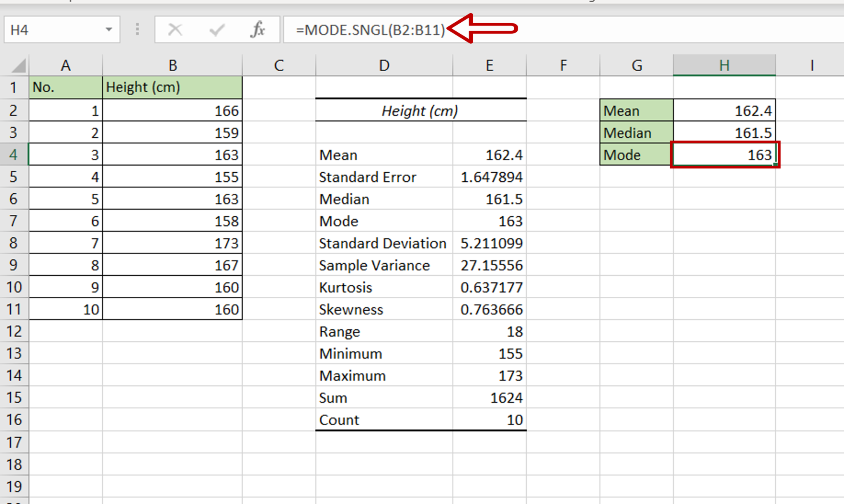Click the Insert Function fx icon
The width and height of the screenshot is (844, 504).
[x=258, y=29]
